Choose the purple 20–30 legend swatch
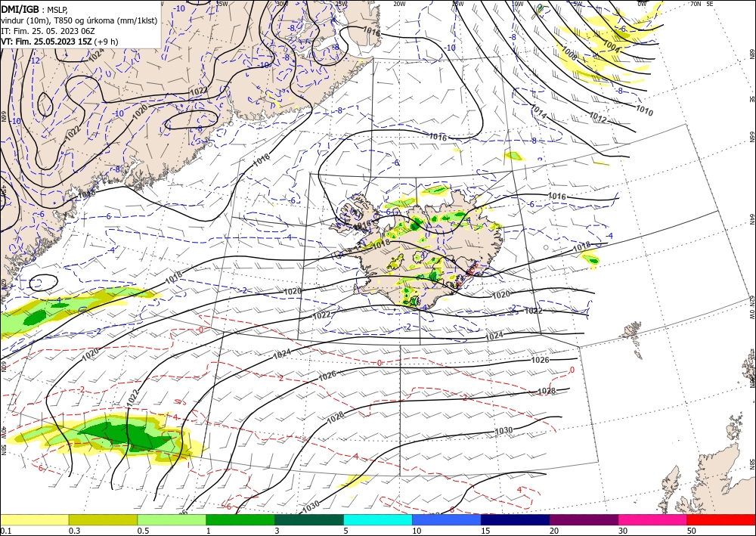Viewport: 756px width, 536px height. [x=584, y=519]
